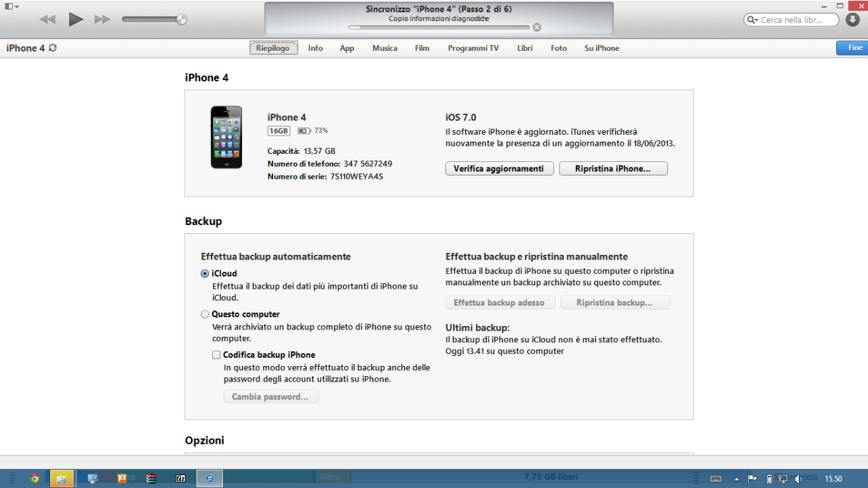
Task: Click the Verifica aggiornamenti button
Action: pyautogui.click(x=499, y=169)
